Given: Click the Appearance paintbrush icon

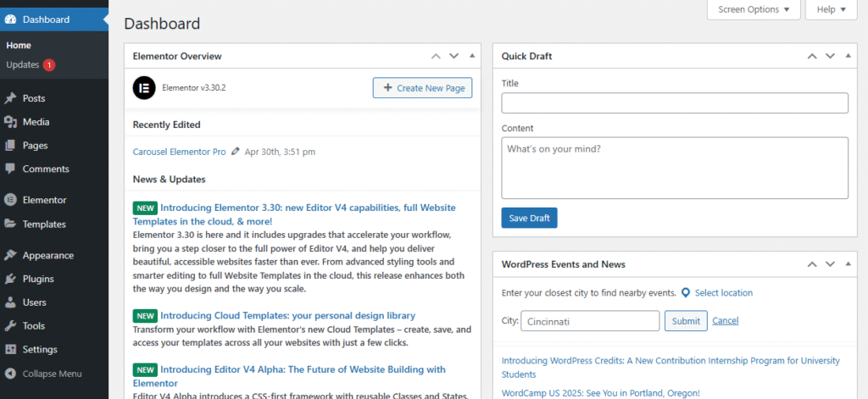Looking at the screenshot, I should point(10,255).
